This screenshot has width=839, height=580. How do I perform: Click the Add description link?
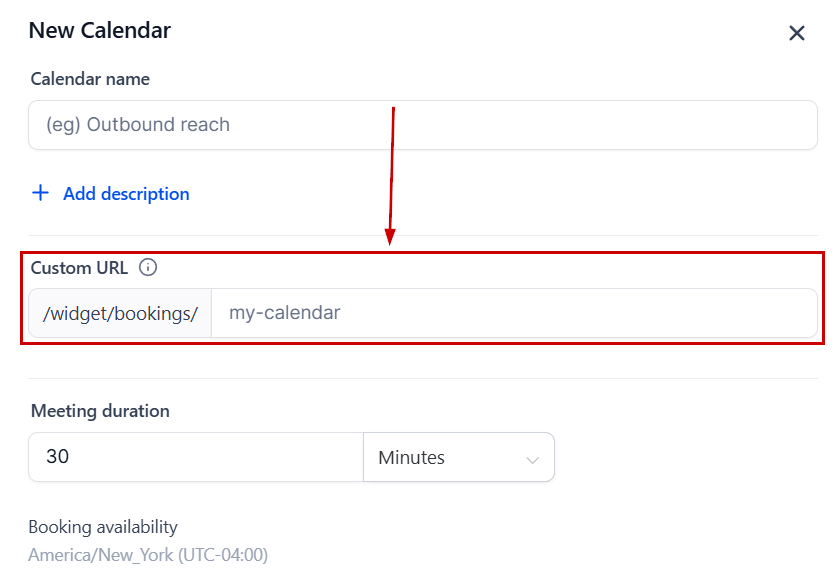click(126, 194)
